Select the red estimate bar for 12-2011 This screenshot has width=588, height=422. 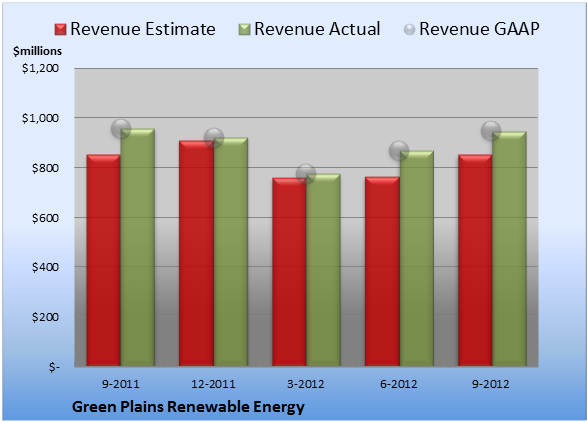196,254
